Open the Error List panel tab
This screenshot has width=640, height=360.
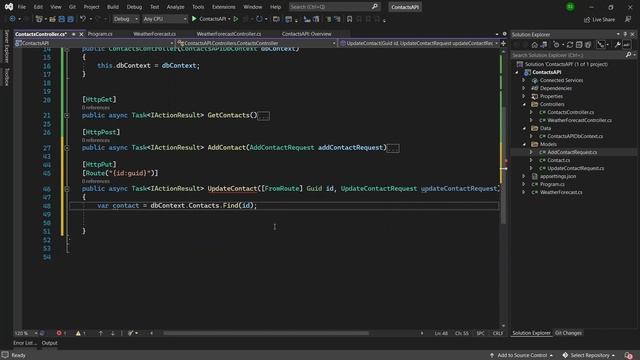click(x=25, y=343)
